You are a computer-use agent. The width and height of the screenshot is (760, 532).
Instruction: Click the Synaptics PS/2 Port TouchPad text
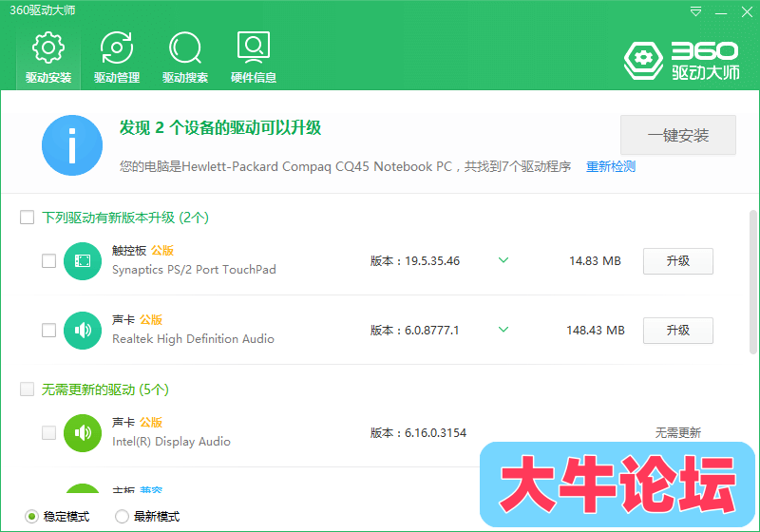click(x=194, y=270)
